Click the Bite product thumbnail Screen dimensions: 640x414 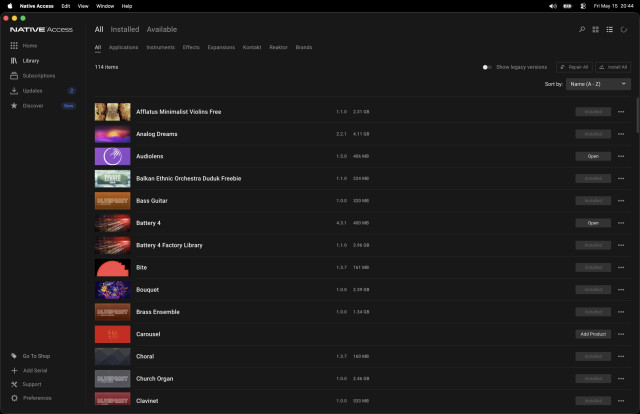tap(113, 267)
